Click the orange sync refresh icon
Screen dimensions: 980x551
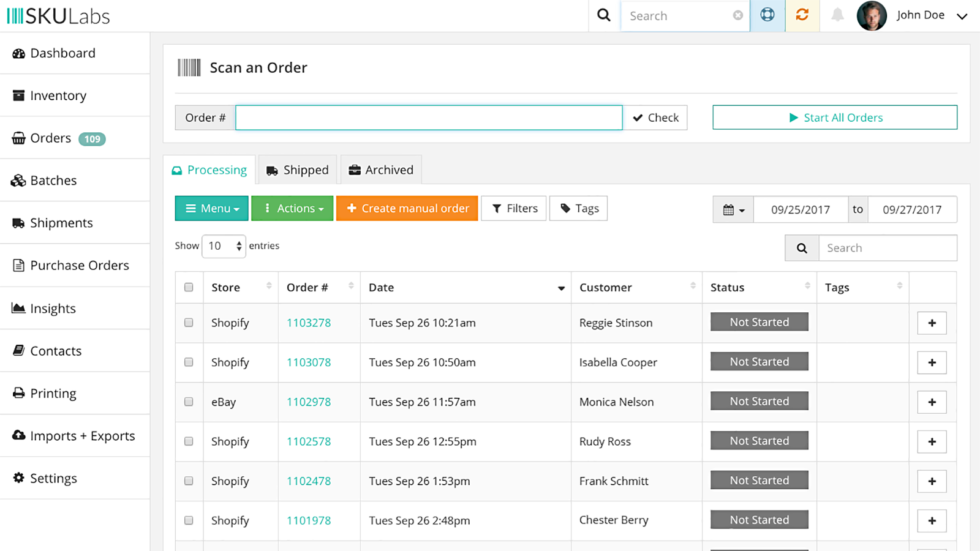click(x=802, y=15)
